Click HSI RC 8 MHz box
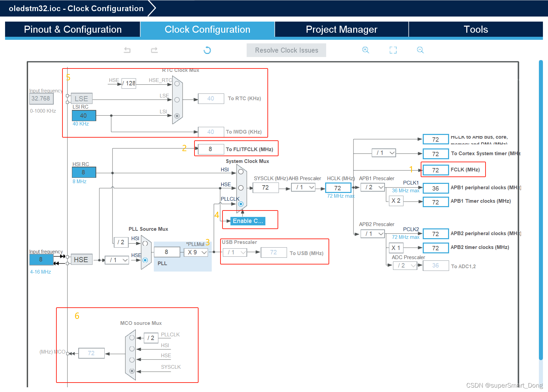The height and width of the screenshot is (392, 548). 84,172
